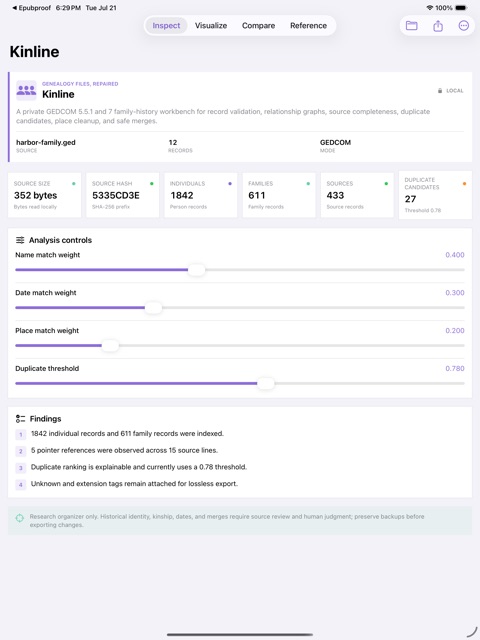This screenshot has height=640, width=480.
Task: Click the 0.200 place weight value
Action: click(455, 331)
